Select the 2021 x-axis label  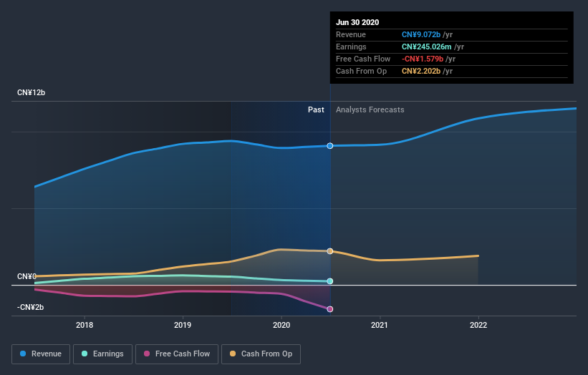pyautogui.click(x=380, y=325)
